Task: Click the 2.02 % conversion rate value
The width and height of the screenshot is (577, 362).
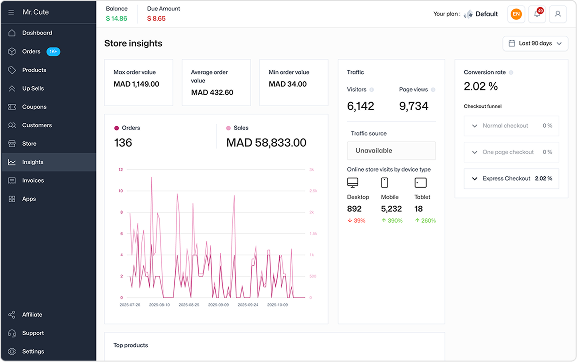Action: [481, 86]
